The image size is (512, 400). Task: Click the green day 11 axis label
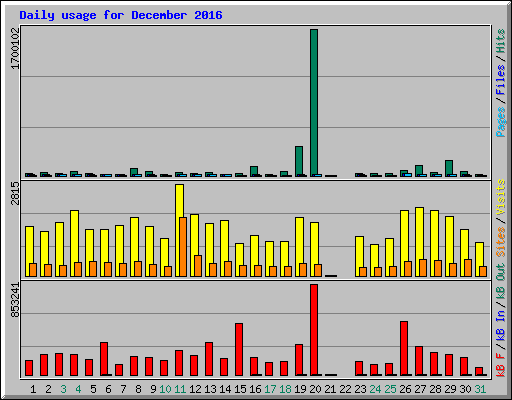[x=180, y=389]
